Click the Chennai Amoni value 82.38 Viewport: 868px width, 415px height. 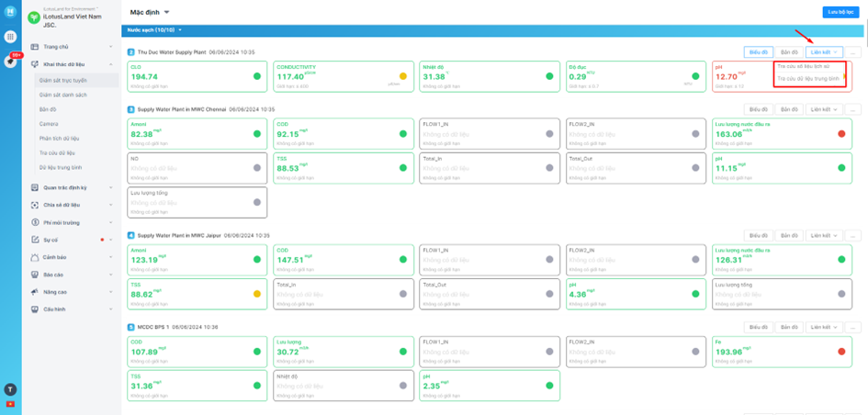(141, 134)
